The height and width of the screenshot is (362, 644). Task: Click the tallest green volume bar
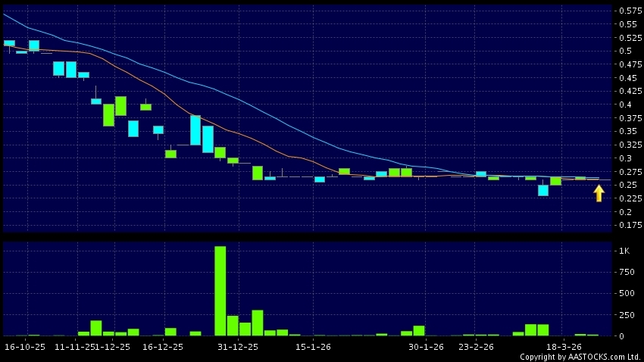pos(220,291)
